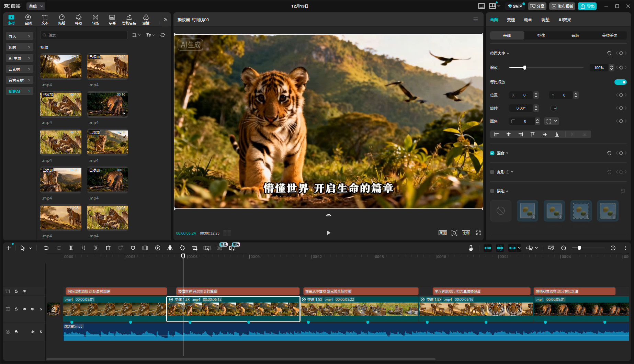634x364 pixels.
Task: Enable the 描边 stroke checkbox
Action: point(492,191)
